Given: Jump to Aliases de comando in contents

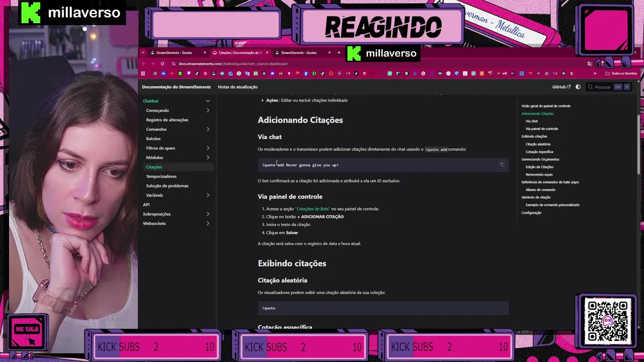Looking at the screenshot, I should pyautogui.click(x=540, y=190).
